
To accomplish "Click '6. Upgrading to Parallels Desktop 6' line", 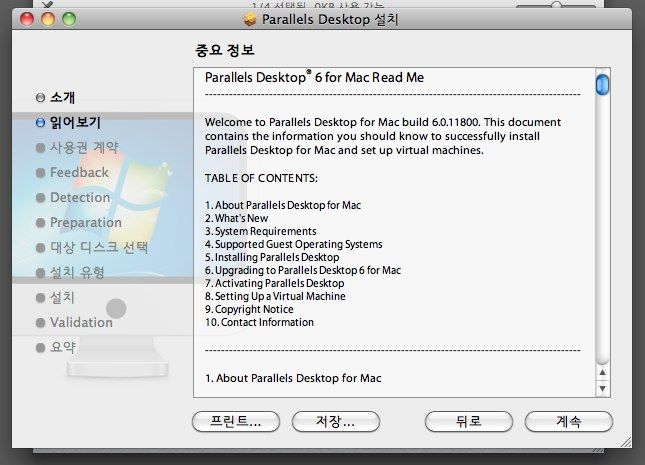I will point(303,270).
